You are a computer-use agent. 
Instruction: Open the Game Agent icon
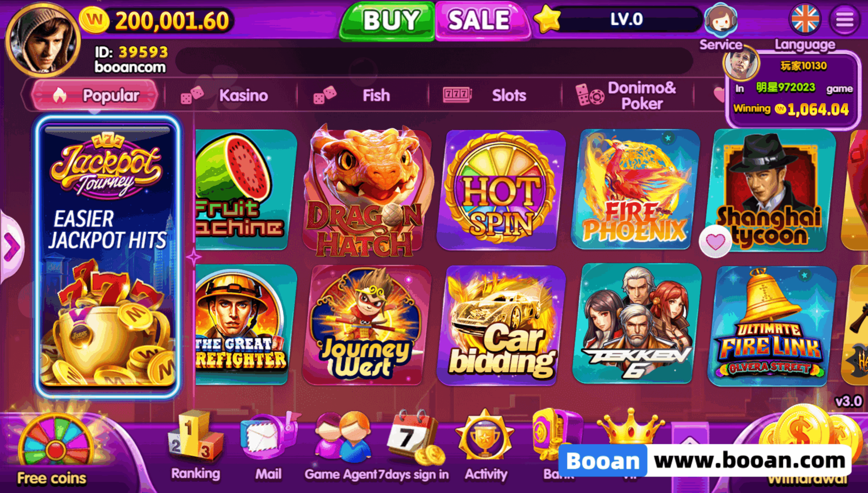coord(343,437)
